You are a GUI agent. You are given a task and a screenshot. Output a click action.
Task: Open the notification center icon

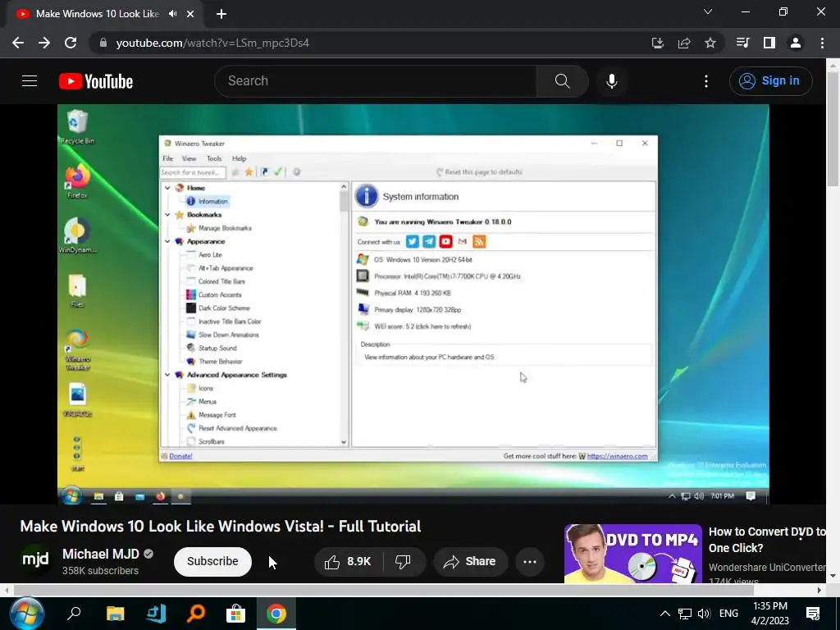click(x=813, y=614)
